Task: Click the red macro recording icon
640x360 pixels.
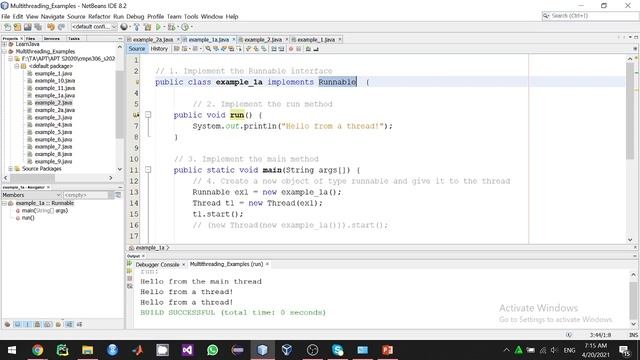Action: click(x=291, y=49)
